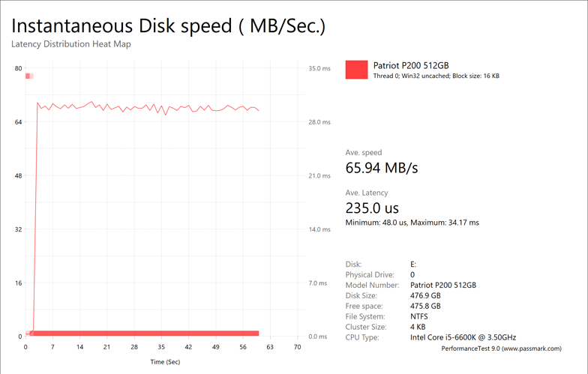Click the 35.0 ms latency axis label

click(319, 68)
